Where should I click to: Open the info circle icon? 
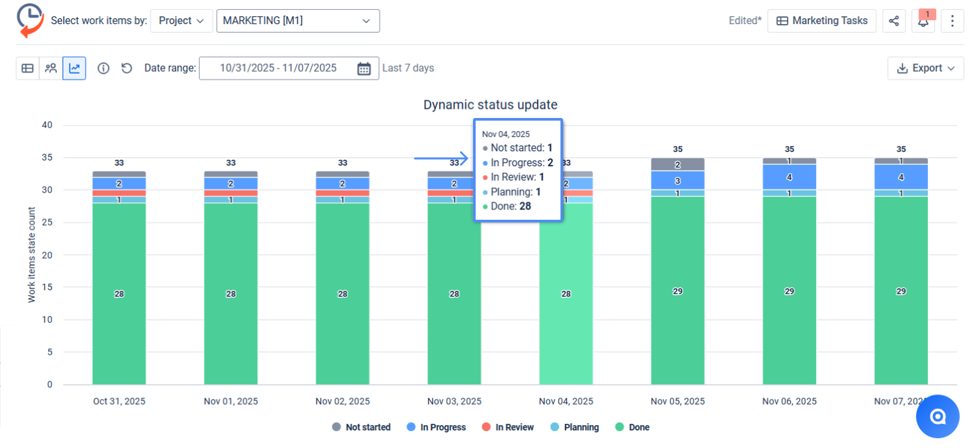(103, 68)
